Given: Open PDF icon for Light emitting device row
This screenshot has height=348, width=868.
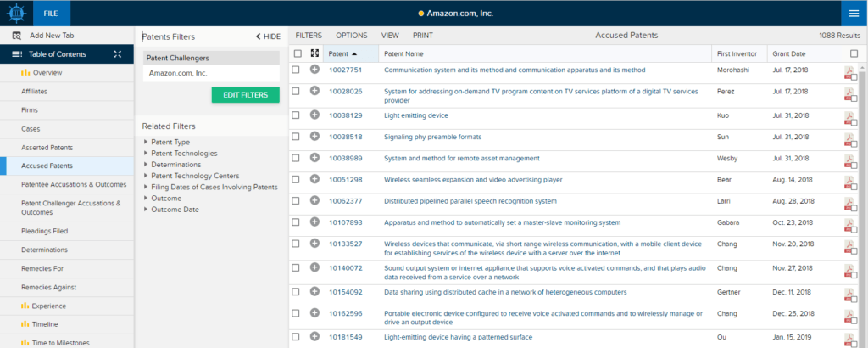Looking at the screenshot, I should [848, 118].
